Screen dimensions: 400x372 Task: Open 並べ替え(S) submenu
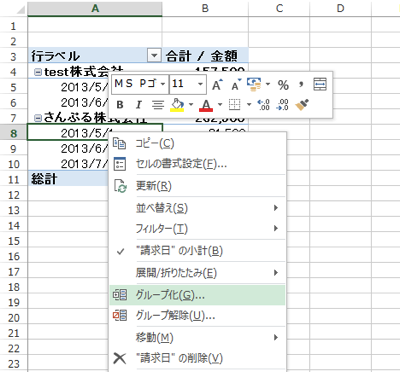coord(198,208)
